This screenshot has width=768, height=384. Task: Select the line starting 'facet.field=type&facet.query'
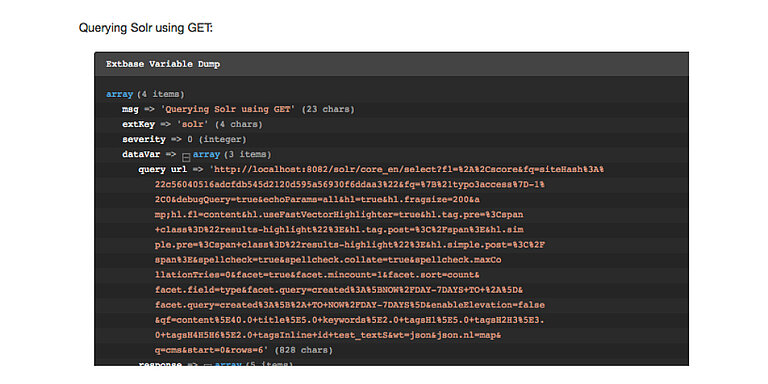pyautogui.click(x=339, y=290)
